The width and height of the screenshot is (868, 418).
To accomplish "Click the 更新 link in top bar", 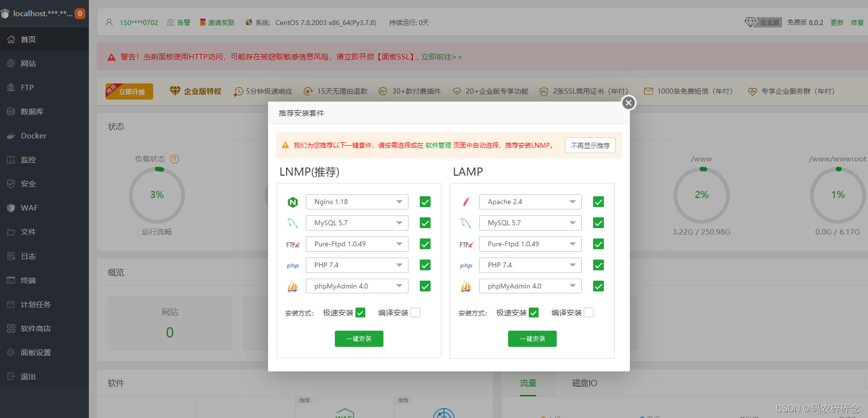I will click(837, 23).
